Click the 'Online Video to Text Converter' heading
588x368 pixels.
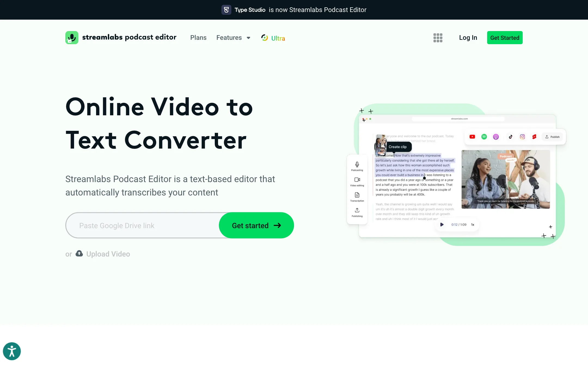tap(159, 123)
